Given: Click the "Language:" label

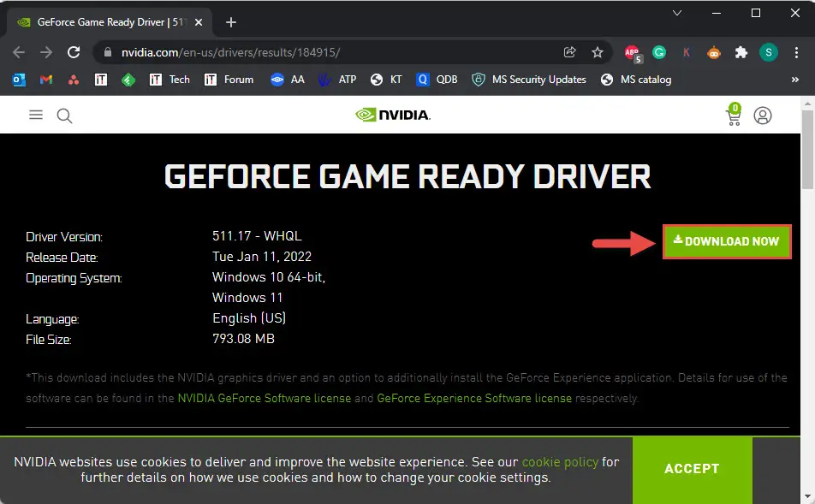Looking at the screenshot, I should coord(52,319).
